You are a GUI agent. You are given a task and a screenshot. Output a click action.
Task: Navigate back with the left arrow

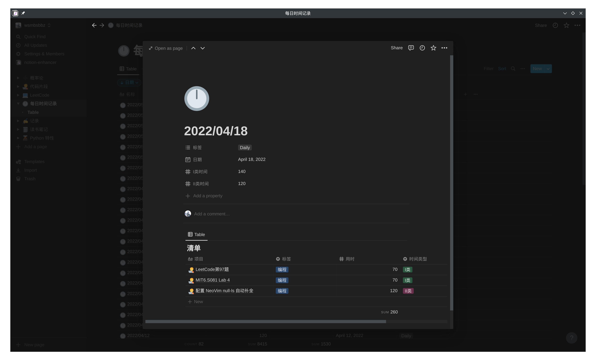[x=94, y=25]
